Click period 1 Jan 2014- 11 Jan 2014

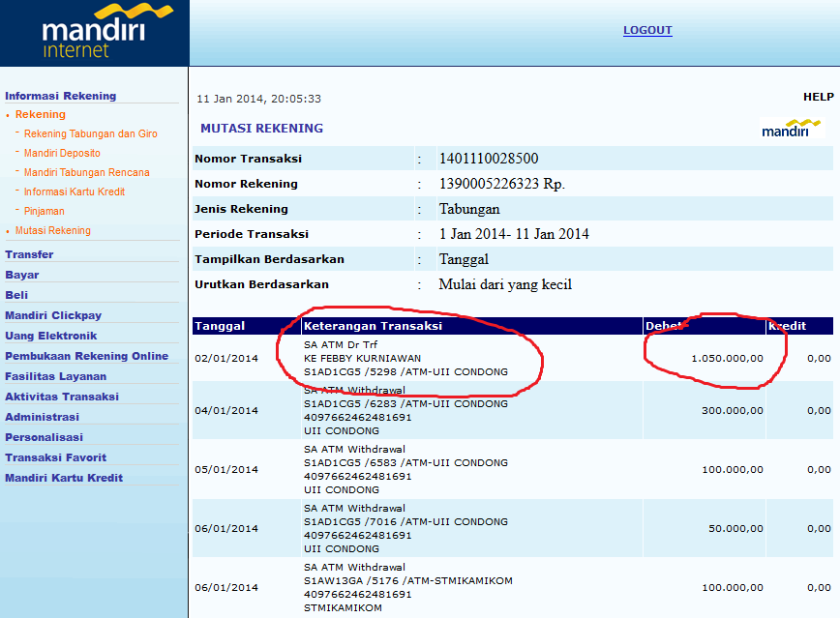click(514, 234)
